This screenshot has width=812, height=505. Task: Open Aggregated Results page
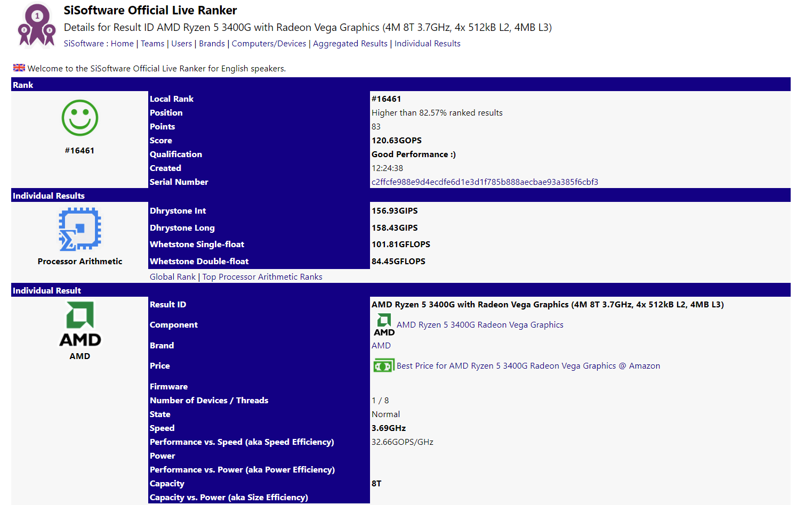pos(350,44)
